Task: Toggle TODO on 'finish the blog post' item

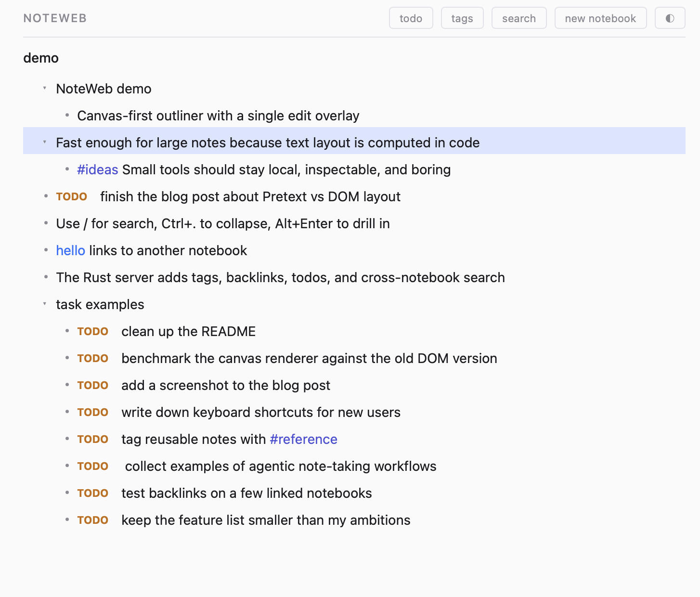Action: [71, 196]
